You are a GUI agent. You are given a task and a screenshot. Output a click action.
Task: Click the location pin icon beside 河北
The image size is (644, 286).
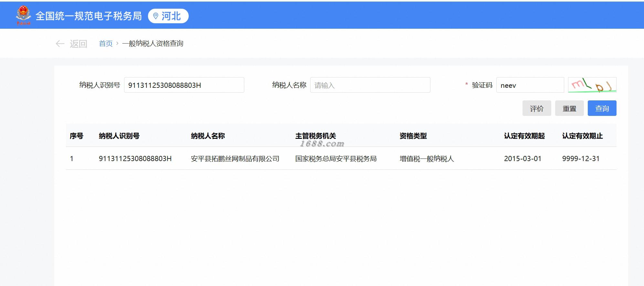pyautogui.click(x=156, y=16)
